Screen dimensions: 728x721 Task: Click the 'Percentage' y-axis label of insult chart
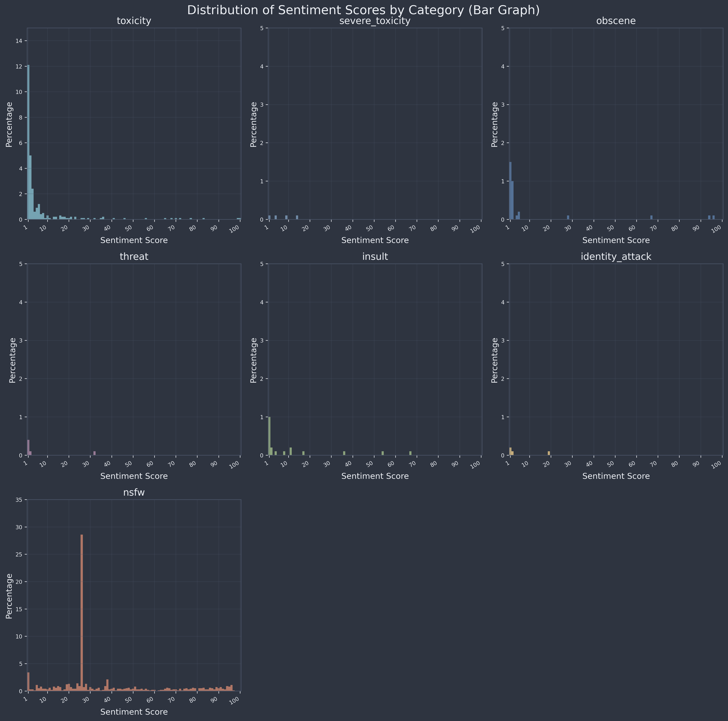tap(254, 360)
